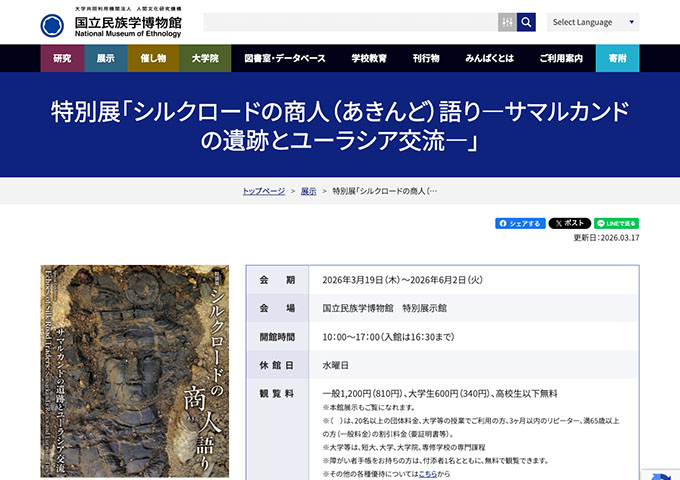
Task: Click the reCAPTCHA badge
Action: pos(661,474)
